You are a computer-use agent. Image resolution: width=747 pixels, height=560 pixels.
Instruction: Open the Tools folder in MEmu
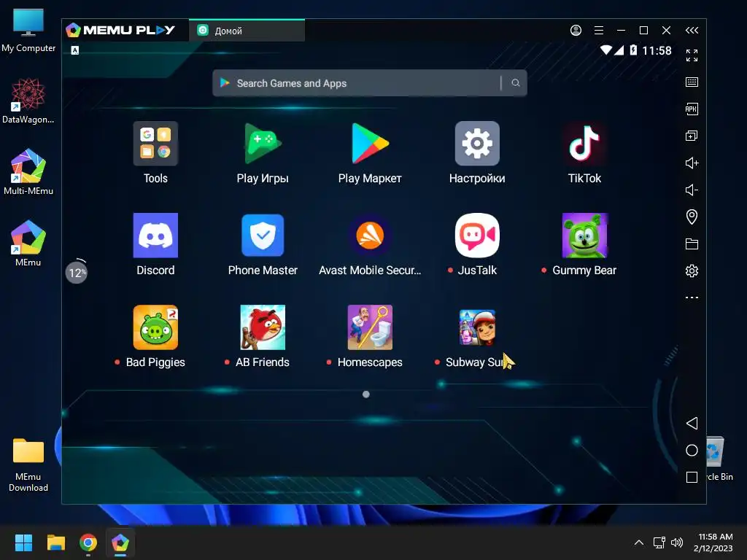pos(155,144)
